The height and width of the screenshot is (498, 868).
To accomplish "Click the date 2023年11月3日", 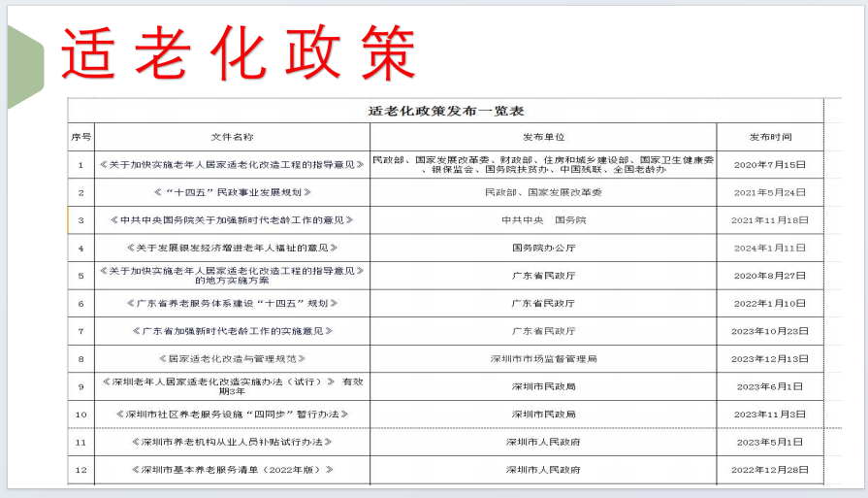I will pos(770,414).
